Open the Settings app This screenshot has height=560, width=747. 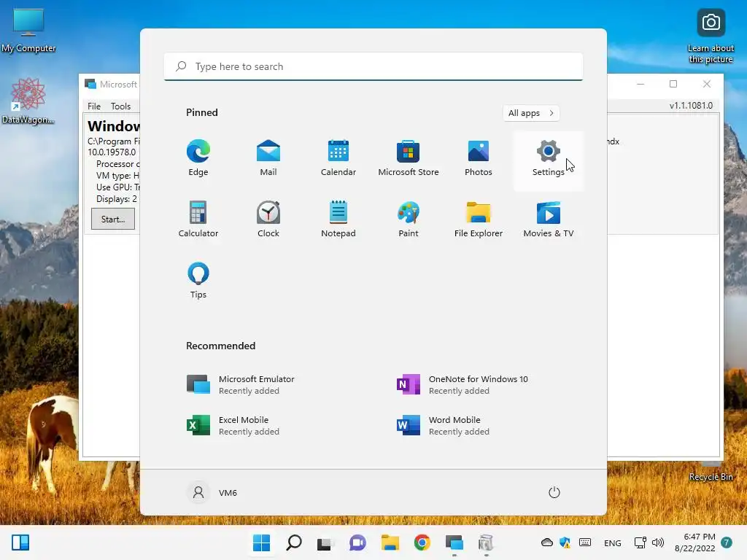(x=549, y=161)
